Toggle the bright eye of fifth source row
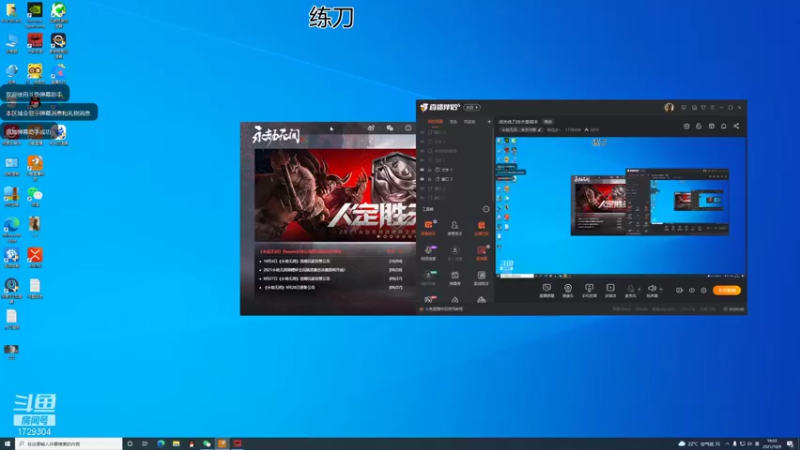 pos(422,169)
